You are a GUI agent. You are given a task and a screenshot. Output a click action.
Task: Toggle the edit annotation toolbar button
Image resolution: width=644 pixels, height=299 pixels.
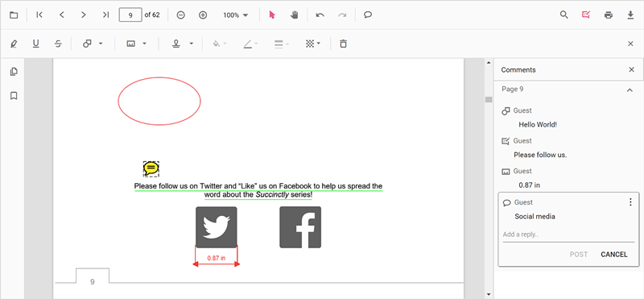coord(586,15)
